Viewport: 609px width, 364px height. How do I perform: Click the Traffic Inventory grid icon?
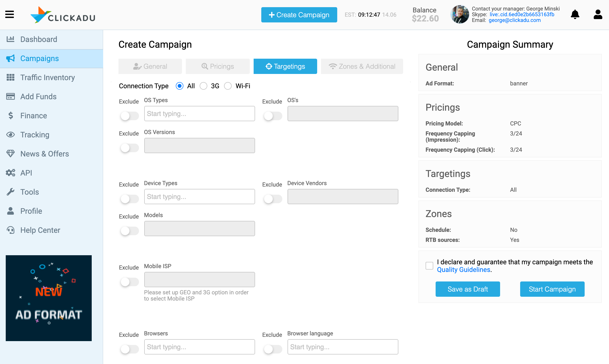[x=10, y=77]
